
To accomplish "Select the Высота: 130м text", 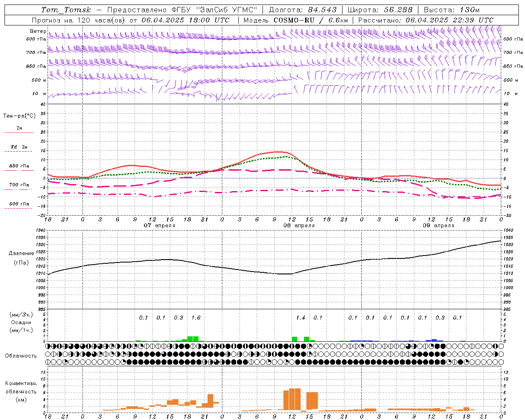I will [452, 10].
